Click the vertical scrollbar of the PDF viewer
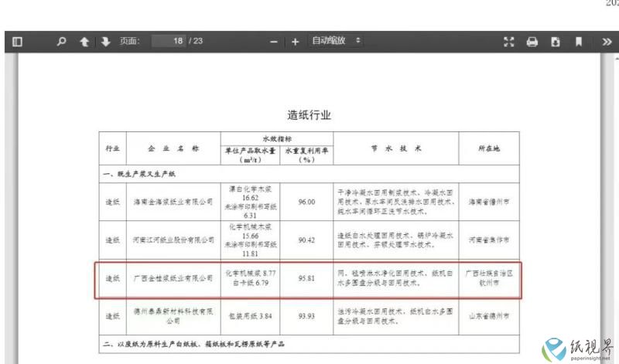Viewport: 619px width, 364px height. [616, 209]
